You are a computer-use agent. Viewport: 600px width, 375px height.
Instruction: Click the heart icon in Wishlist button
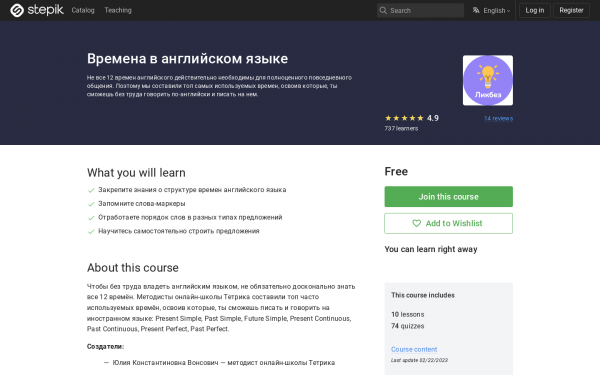(x=416, y=223)
